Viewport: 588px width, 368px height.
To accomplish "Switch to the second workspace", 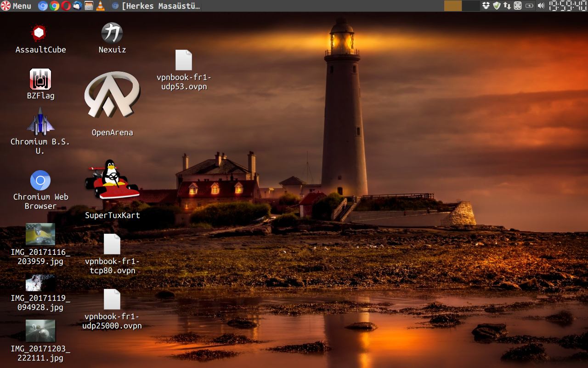I will (471, 6).
